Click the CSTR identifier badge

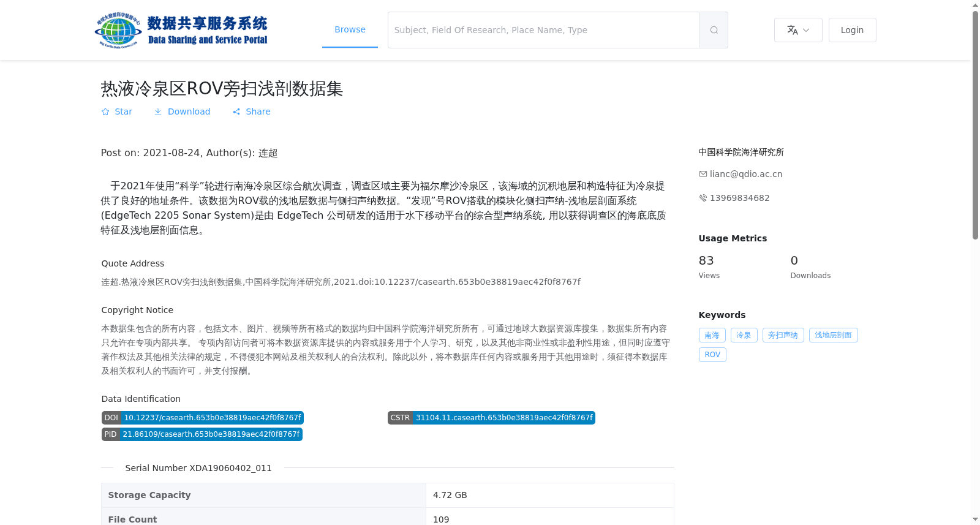click(x=491, y=418)
